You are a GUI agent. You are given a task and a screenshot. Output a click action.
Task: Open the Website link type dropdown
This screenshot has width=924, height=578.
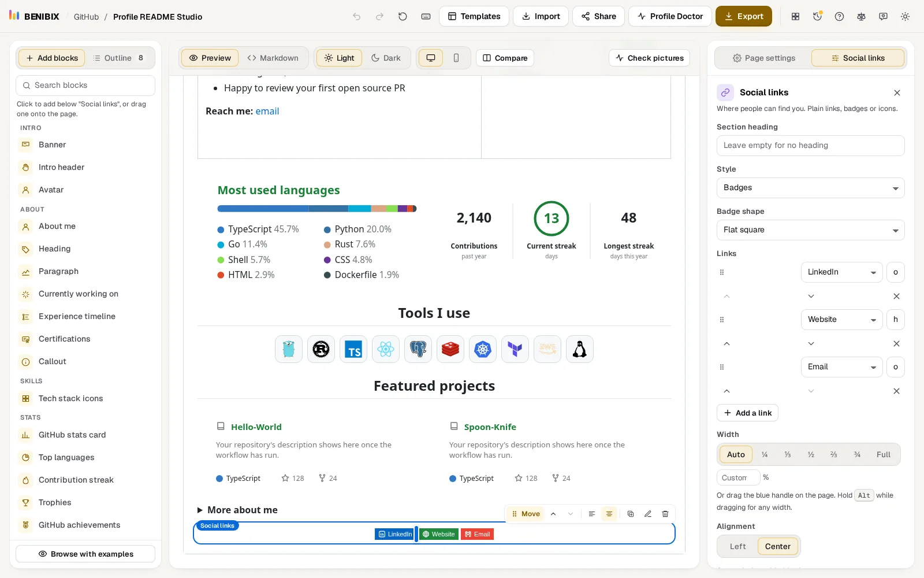(841, 320)
